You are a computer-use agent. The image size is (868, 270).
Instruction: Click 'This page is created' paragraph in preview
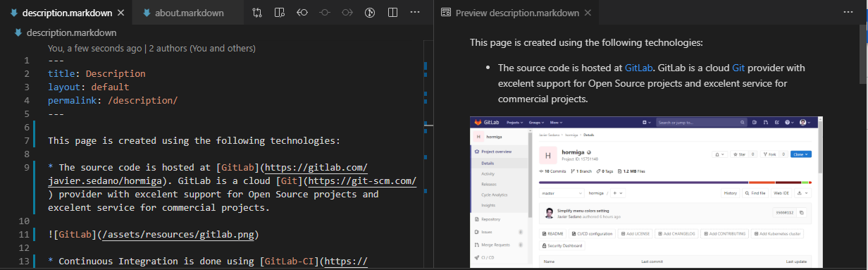pyautogui.click(x=587, y=43)
